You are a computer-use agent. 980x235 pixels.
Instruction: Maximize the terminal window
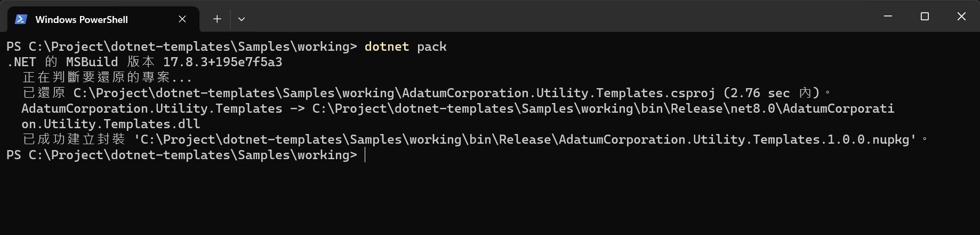(925, 17)
